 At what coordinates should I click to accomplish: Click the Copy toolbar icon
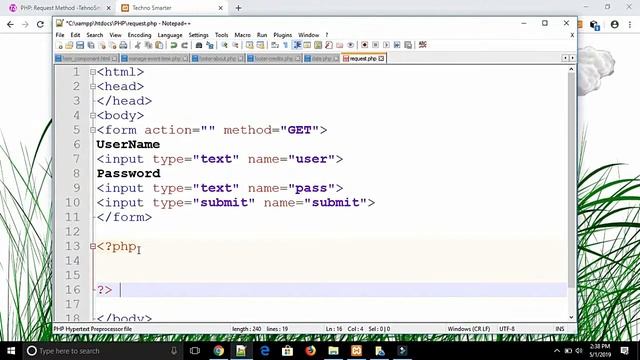[x=149, y=45]
